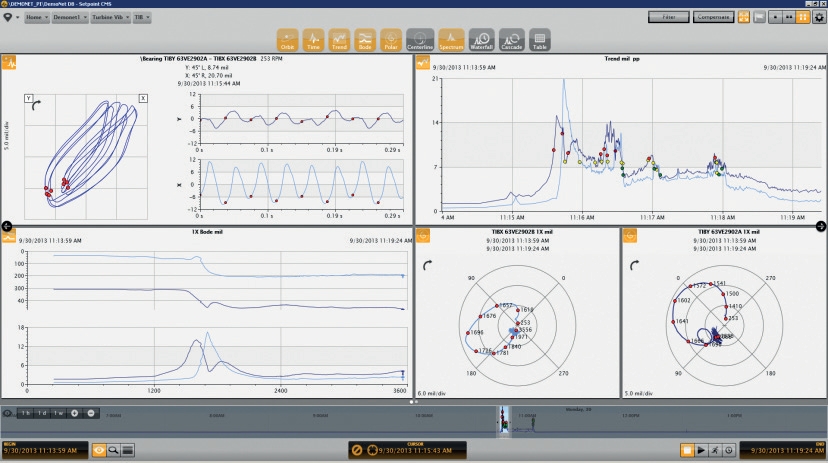Image resolution: width=828 pixels, height=463 pixels.
Task: Click the Compensate button
Action: click(x=713, y=17)
